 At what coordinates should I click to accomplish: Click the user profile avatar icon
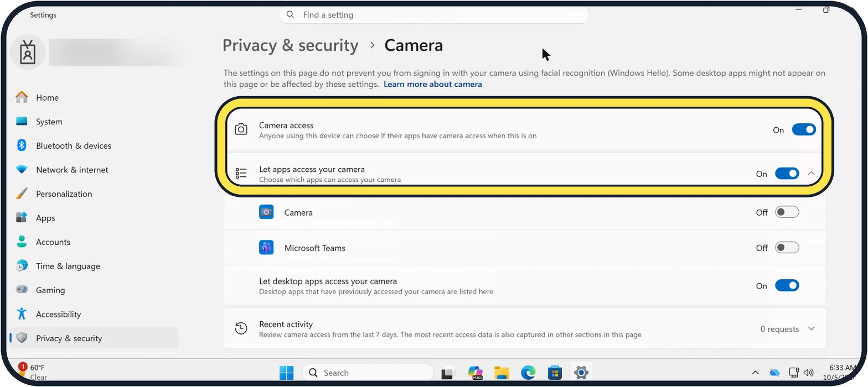coord(28,53)
